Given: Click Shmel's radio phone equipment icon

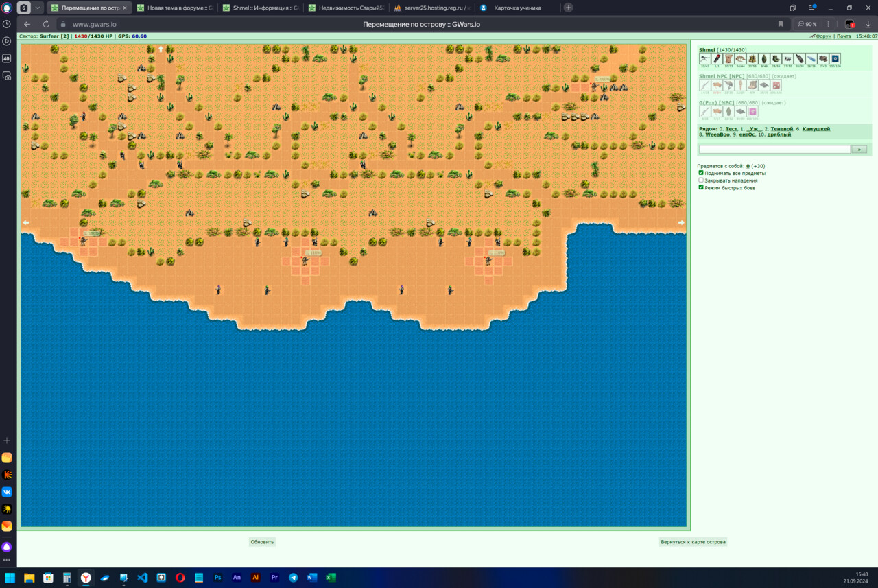Looking at the screenshot, I should coord(800,58).
